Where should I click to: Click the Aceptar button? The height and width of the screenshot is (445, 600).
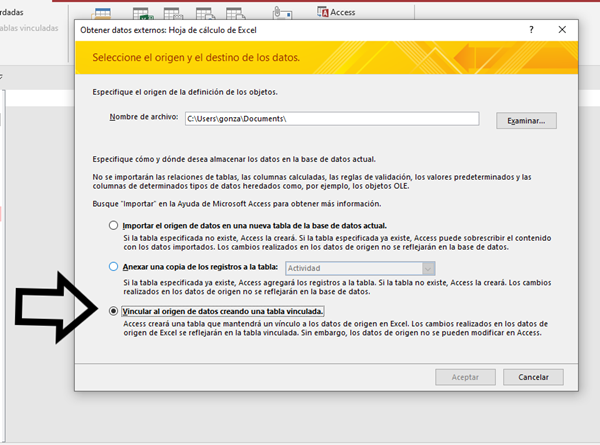coord(465,377)
